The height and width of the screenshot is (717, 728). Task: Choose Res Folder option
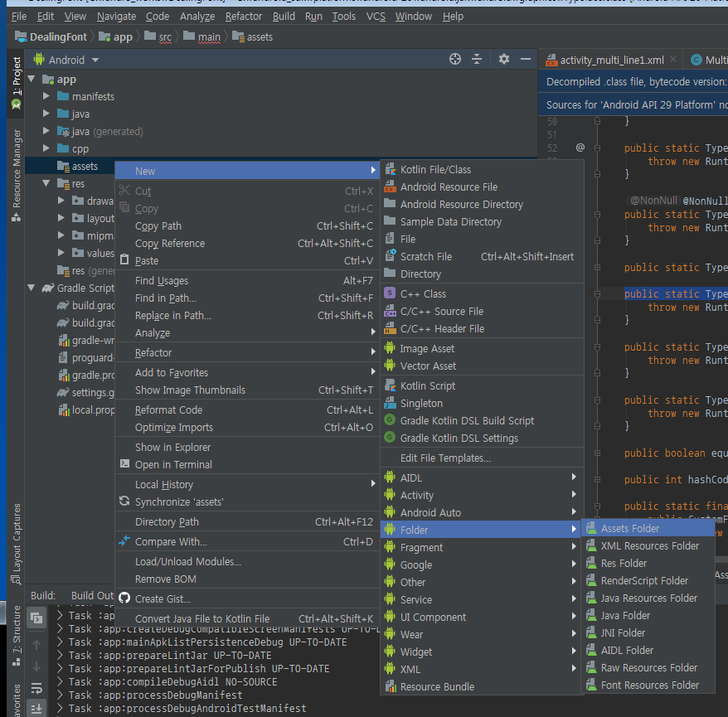648,563
